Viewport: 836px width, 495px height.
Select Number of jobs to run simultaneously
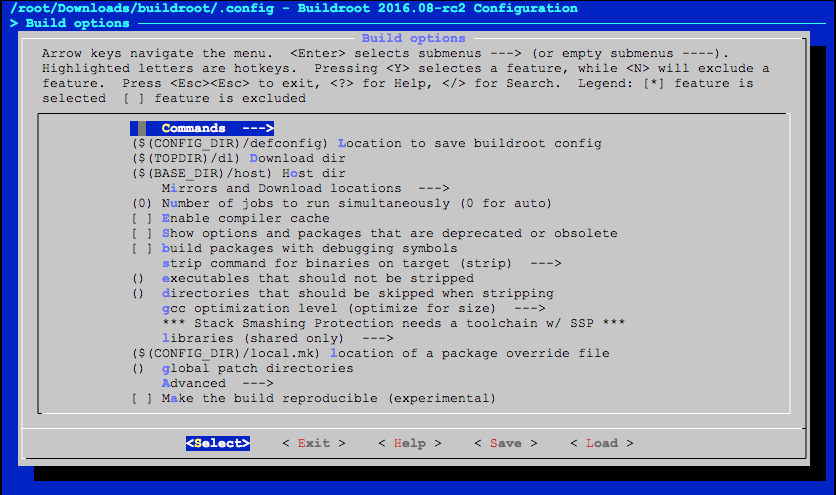[x=342, y=203]
